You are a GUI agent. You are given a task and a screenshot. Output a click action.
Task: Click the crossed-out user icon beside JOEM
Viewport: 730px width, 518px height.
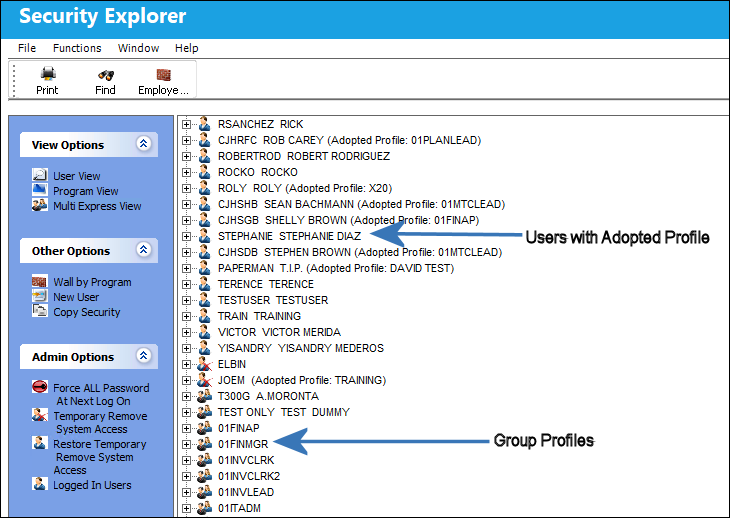click(204, 380)
